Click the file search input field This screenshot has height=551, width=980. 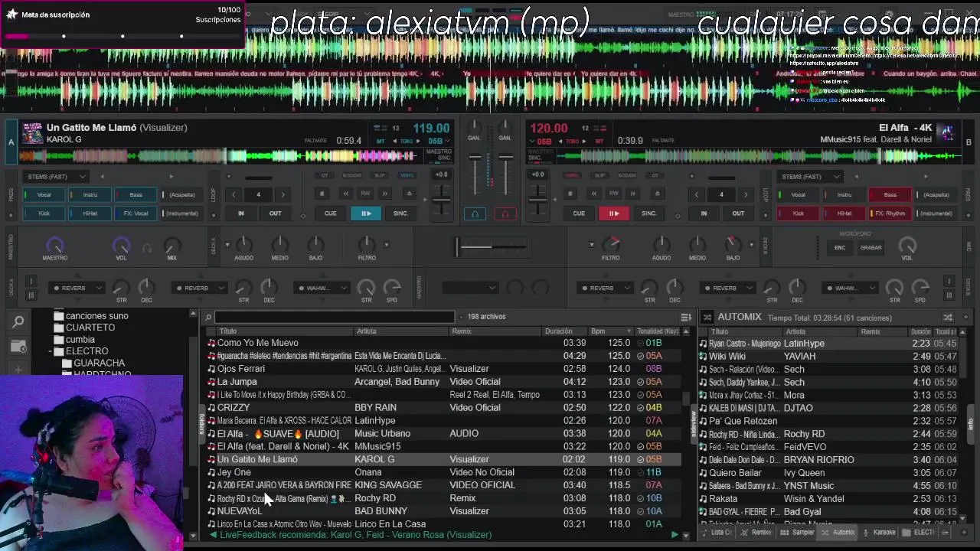335,317
